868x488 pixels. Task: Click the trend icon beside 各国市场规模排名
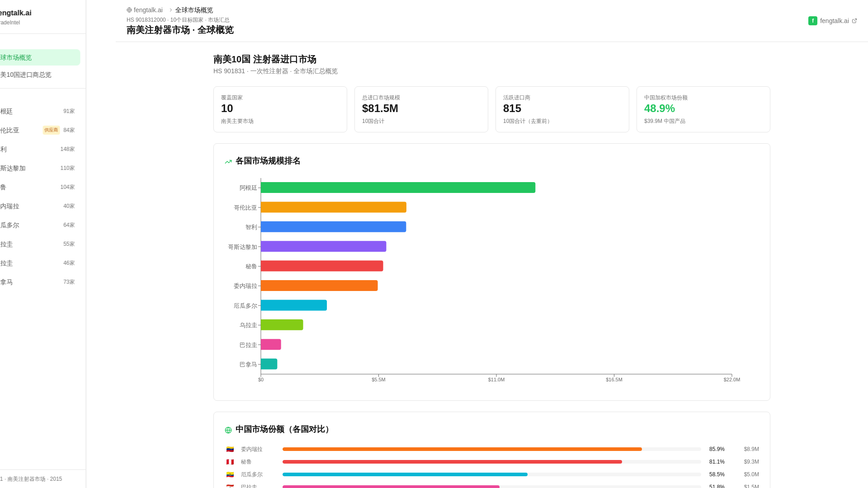tap(228, 162)
